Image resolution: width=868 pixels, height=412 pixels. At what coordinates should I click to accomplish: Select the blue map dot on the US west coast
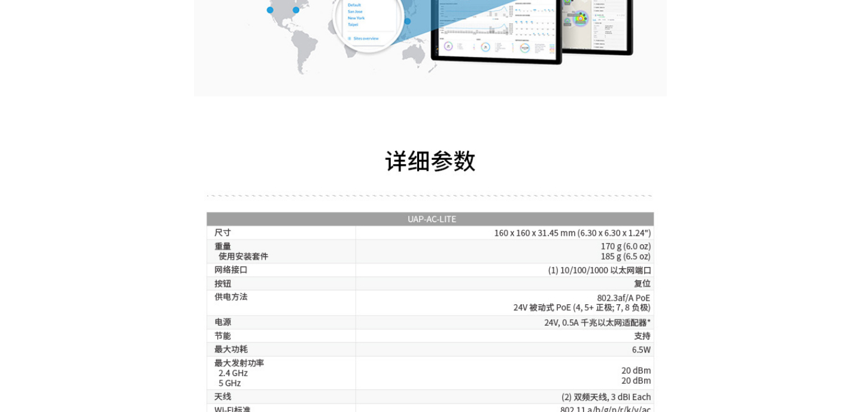pos(270,10)
